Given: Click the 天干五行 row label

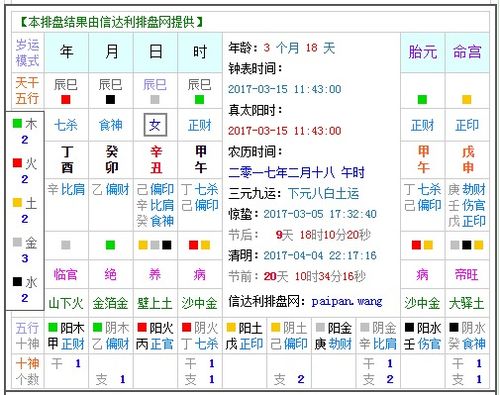Looking at the screenshot, I should 28,90.
